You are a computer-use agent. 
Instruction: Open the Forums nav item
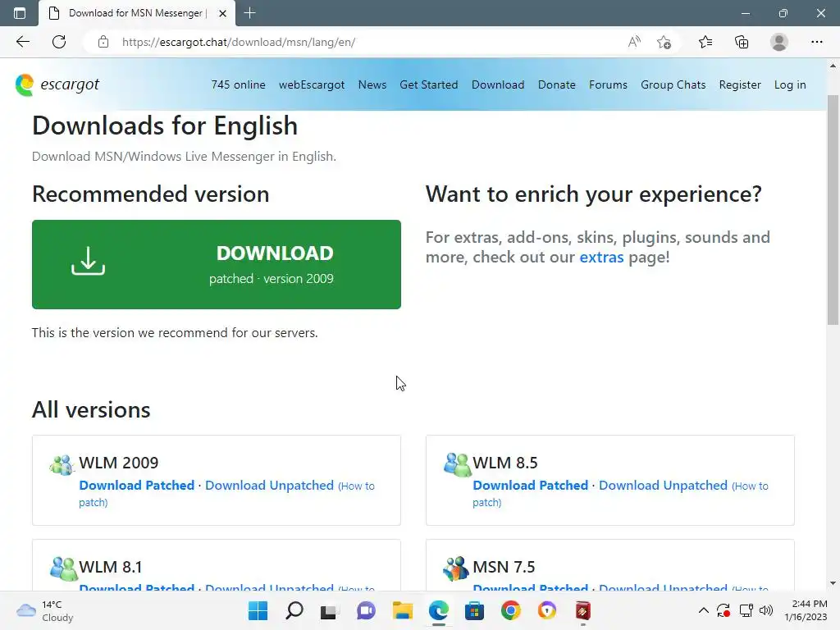pos(608,84)
